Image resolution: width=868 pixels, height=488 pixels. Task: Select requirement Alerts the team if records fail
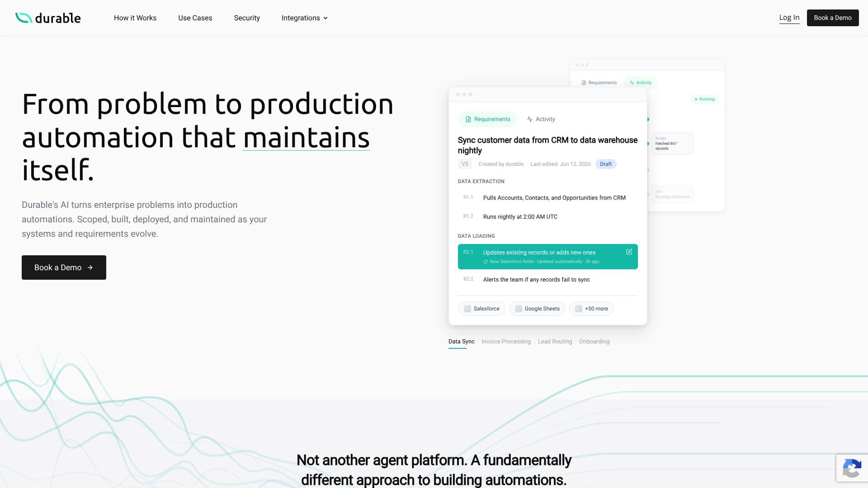[x=547, y=280]
